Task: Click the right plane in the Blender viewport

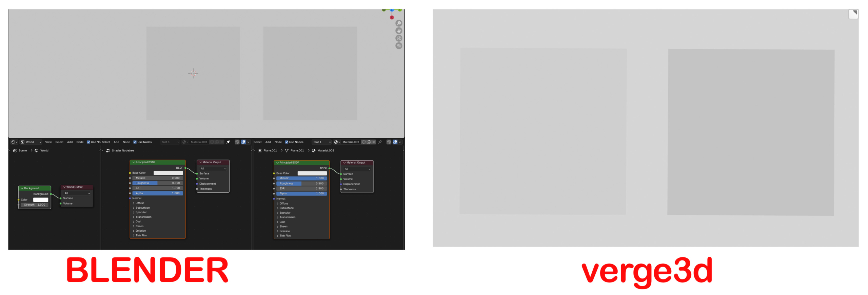Action: [310, 73]
